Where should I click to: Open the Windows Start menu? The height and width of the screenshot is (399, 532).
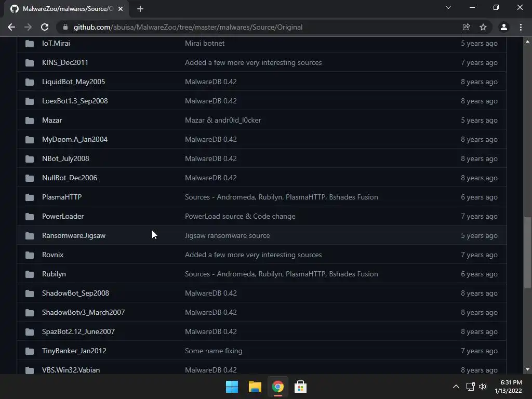[232, 387]
